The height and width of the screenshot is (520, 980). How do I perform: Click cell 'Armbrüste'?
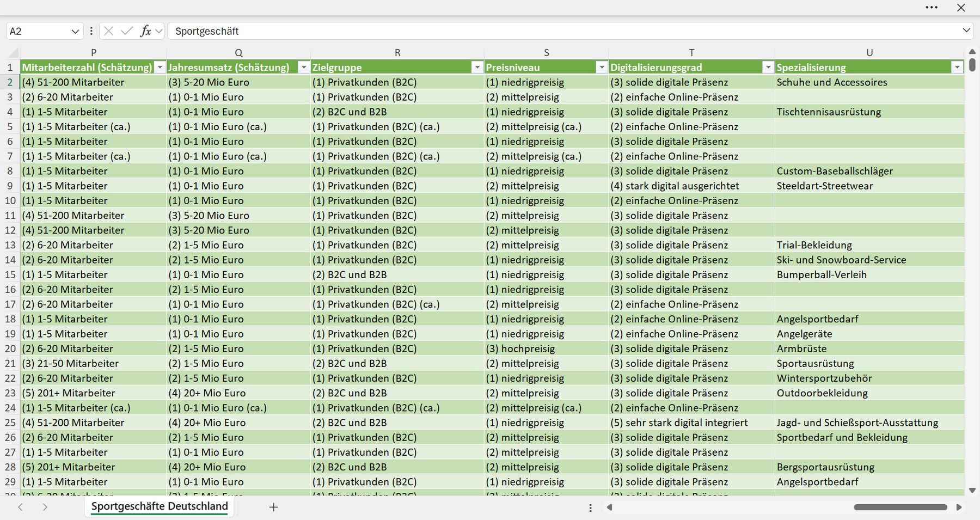(x=869, y=348)
